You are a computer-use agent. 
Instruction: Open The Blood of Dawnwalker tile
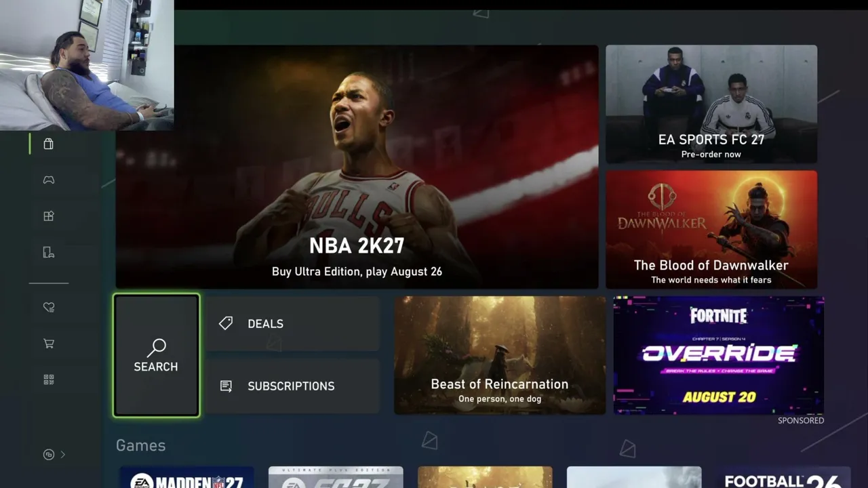click(711, 230)
